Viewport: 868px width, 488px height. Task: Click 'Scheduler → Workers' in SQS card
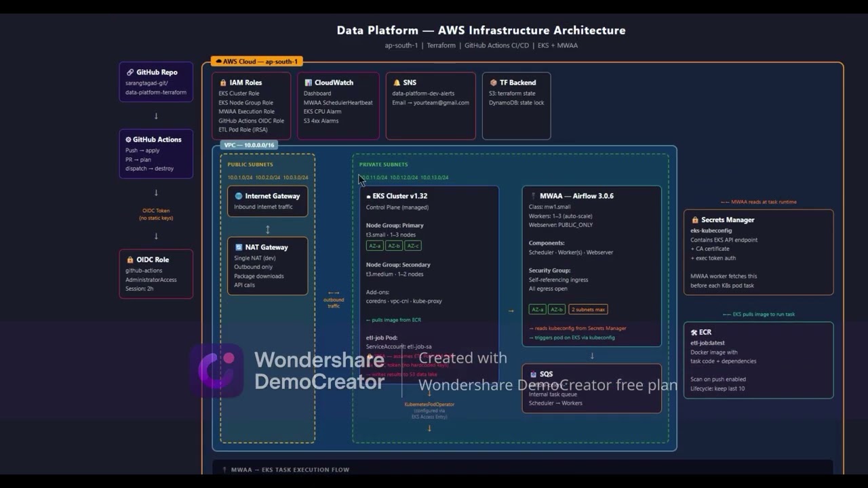555,403
